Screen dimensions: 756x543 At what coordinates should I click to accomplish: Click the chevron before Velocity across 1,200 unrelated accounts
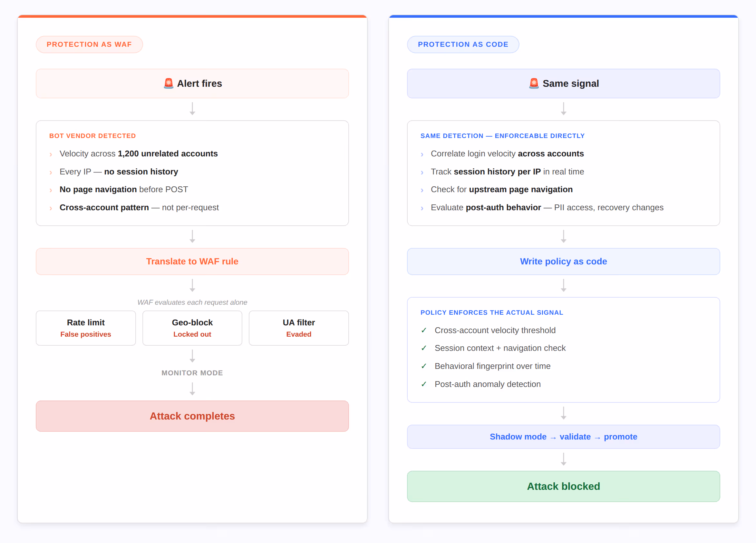51,154
